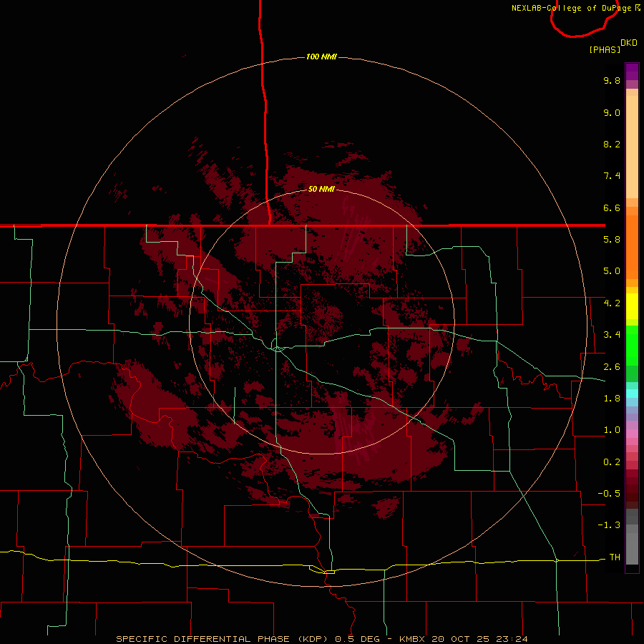The width and height of the screenshot is (644, 644).
Task: Click the KMBX station ID in the caption
Action: (413, 639)
